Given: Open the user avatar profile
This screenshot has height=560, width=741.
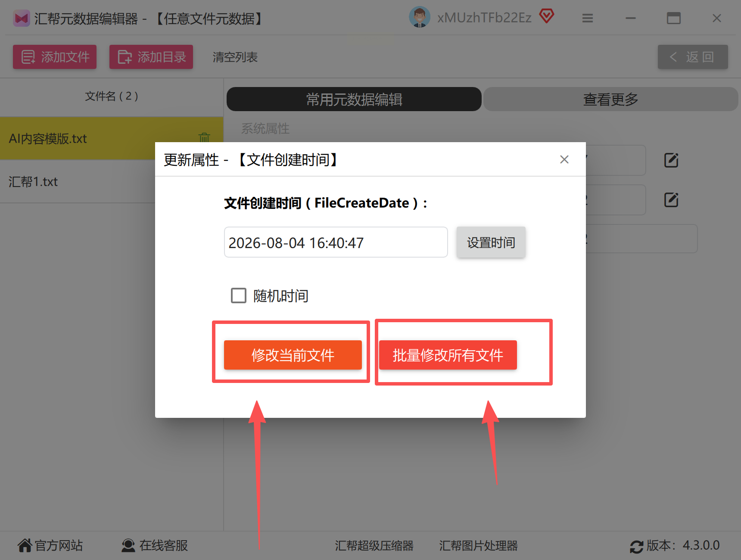Looking at the screenshot, I should tap(419, 17).
